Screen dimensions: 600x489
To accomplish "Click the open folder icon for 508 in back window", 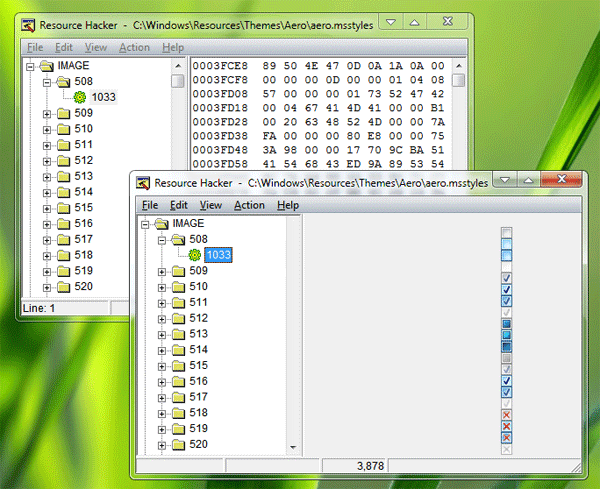I will (64, 82).
